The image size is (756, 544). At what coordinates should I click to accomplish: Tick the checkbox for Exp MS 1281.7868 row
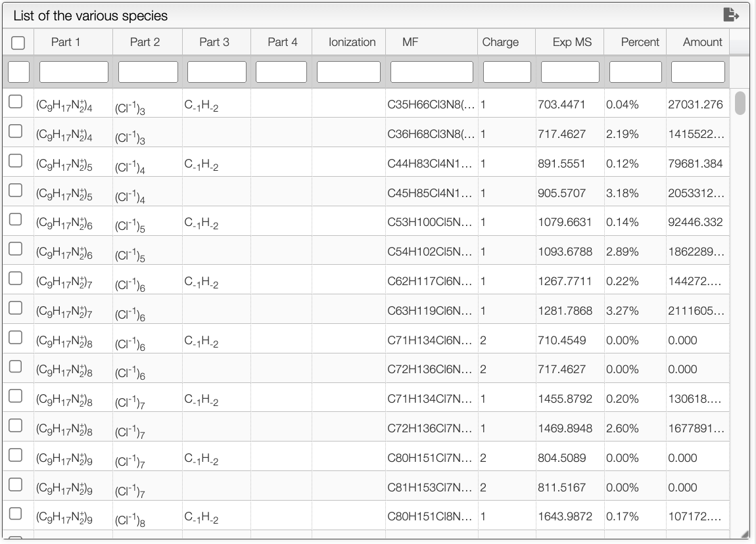pyautogui.click(x=15, y=308)
